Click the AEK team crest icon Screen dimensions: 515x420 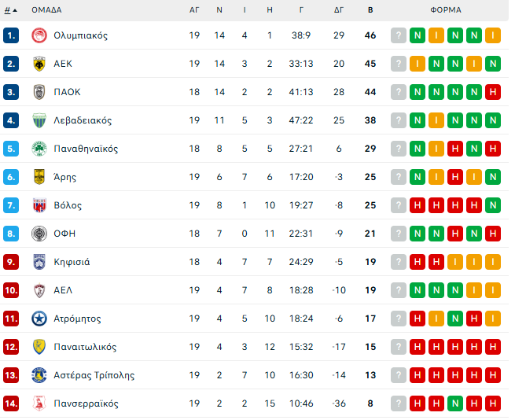pyautogui.click(x=39, y=64)
